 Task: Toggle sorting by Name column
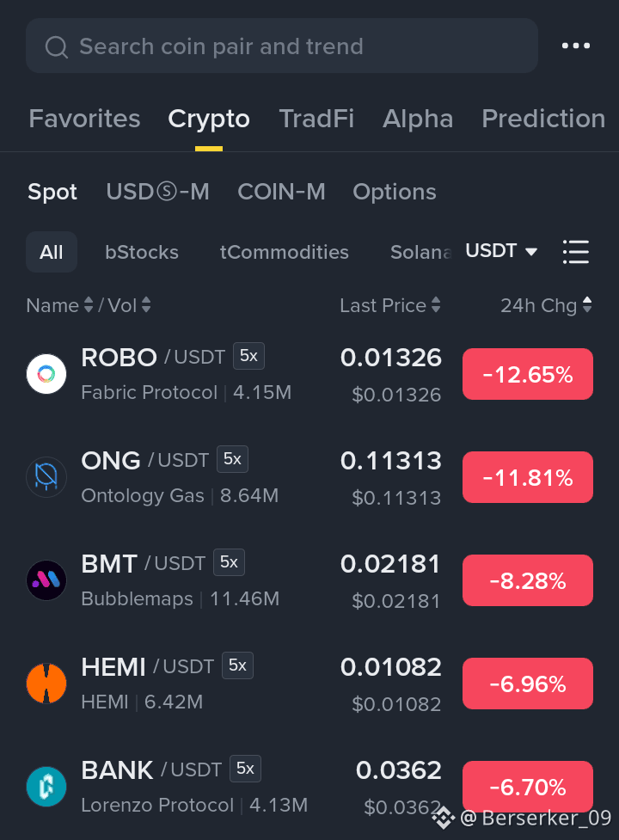[59, 305]
